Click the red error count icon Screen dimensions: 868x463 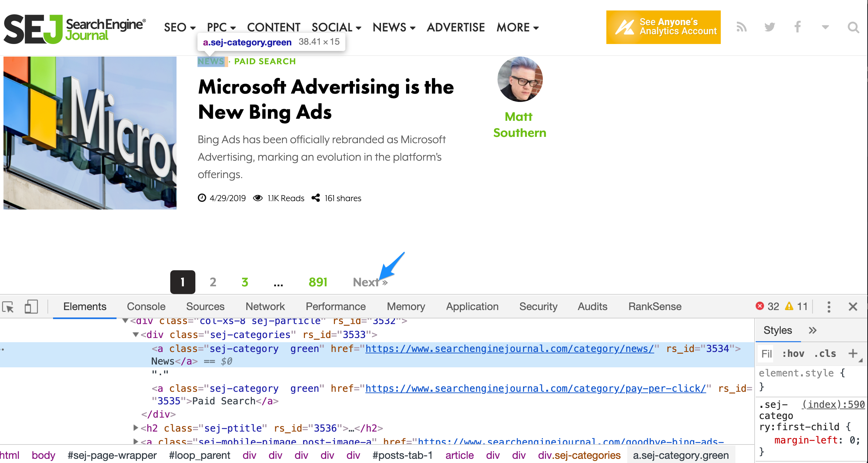[760, 306]
